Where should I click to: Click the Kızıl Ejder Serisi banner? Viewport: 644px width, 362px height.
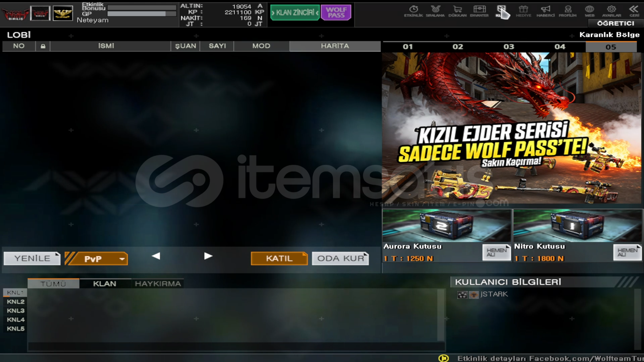coord(512,128)
